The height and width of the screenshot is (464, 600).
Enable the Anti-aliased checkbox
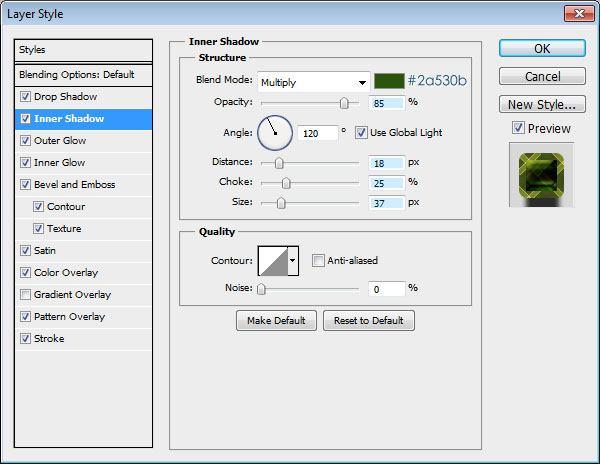point(318,261)
